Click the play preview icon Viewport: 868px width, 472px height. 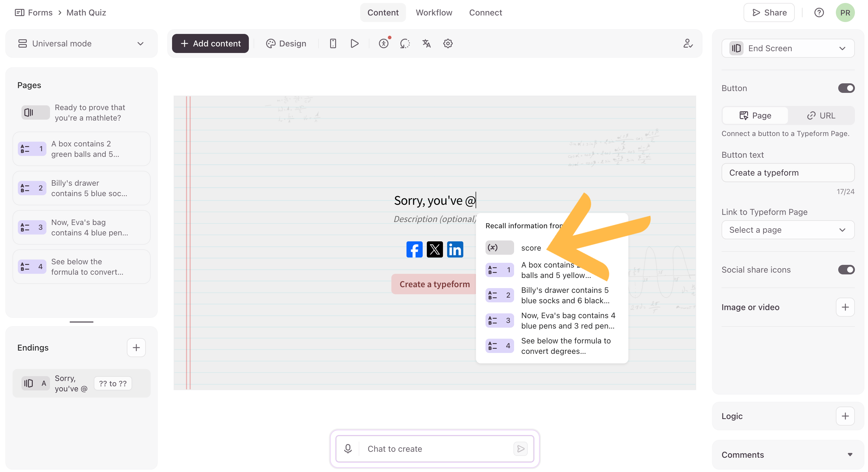click(x=355, y=43)
